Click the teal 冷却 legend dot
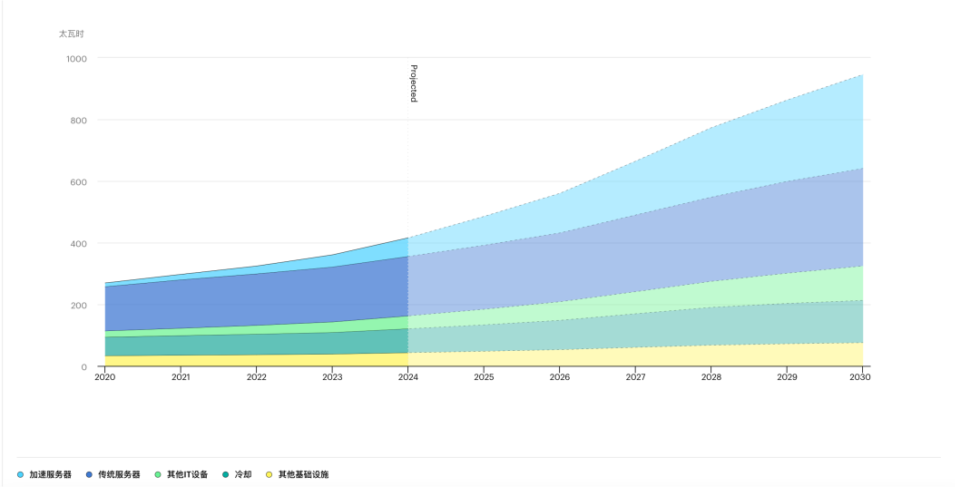The width and height of the screenshot is (980, 487). 226,474
